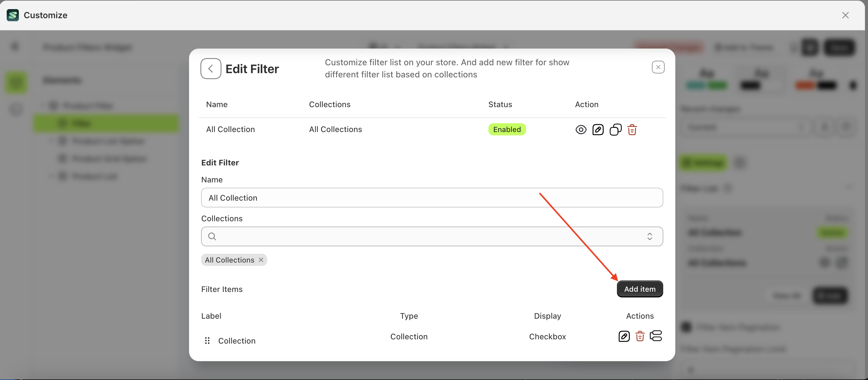Click the filter Name input field
The width and height of the screenshot is (868, 380).
[x=432, y=198]
